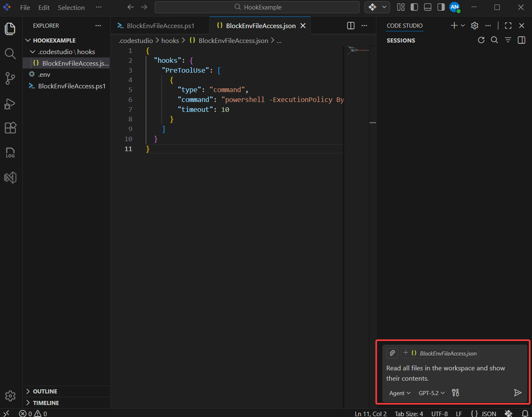
Task: Open the LOG view in the activity bar
Action: tap(10, 153)
